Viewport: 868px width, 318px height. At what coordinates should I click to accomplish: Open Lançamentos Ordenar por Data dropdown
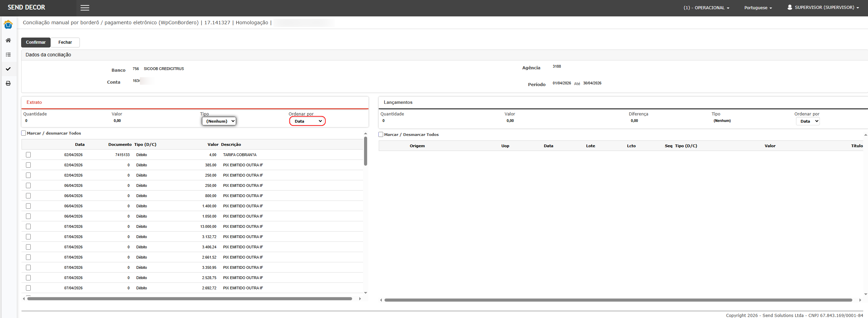(808, 121)
